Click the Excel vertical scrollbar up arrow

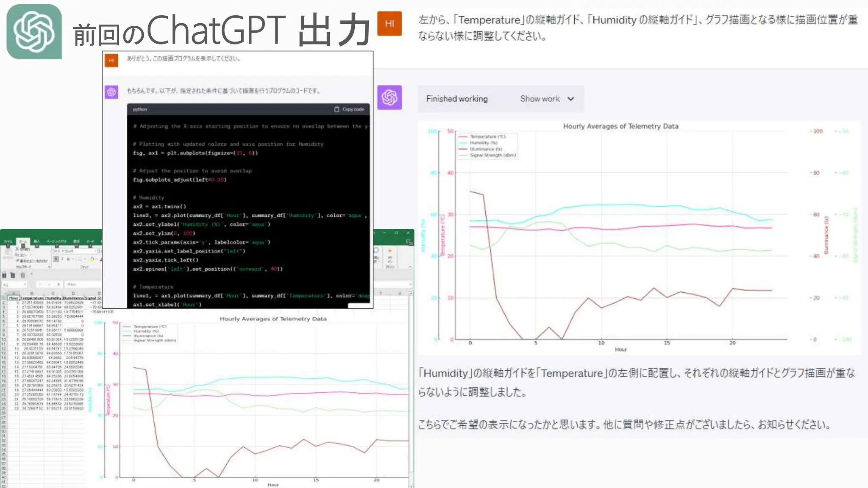(411, 293)
